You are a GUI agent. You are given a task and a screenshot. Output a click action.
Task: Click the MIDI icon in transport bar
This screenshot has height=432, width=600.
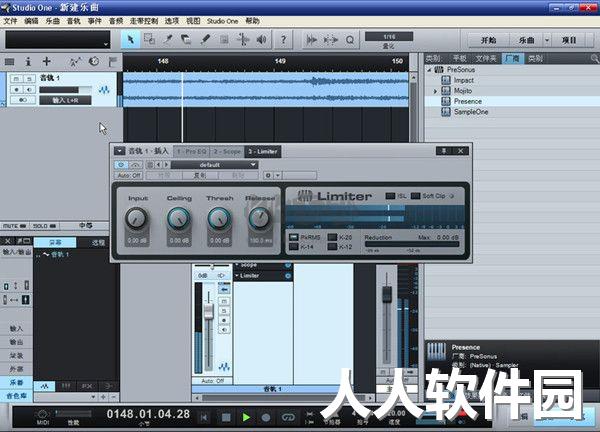coord(42,415)
